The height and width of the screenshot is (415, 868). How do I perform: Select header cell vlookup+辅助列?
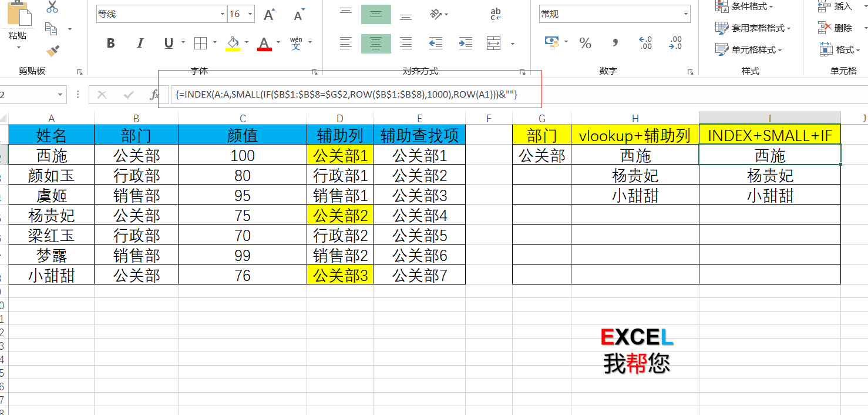pos(635,135)
